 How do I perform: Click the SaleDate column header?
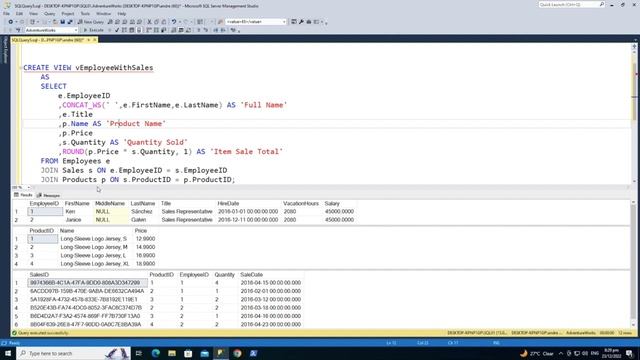[271, 275]
